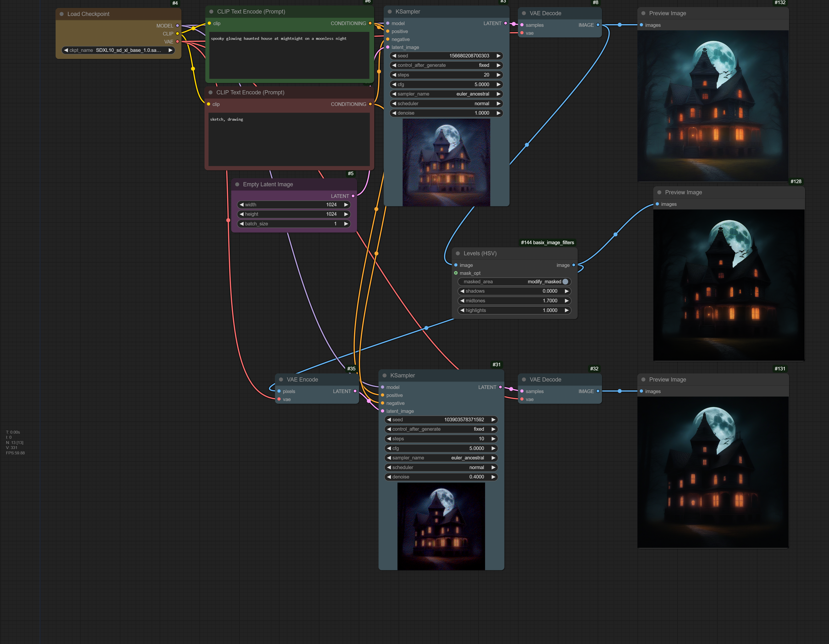Open sampler_name dropdown in top KSampler
This screenshot has height=644, width=829.
[446, 94]
